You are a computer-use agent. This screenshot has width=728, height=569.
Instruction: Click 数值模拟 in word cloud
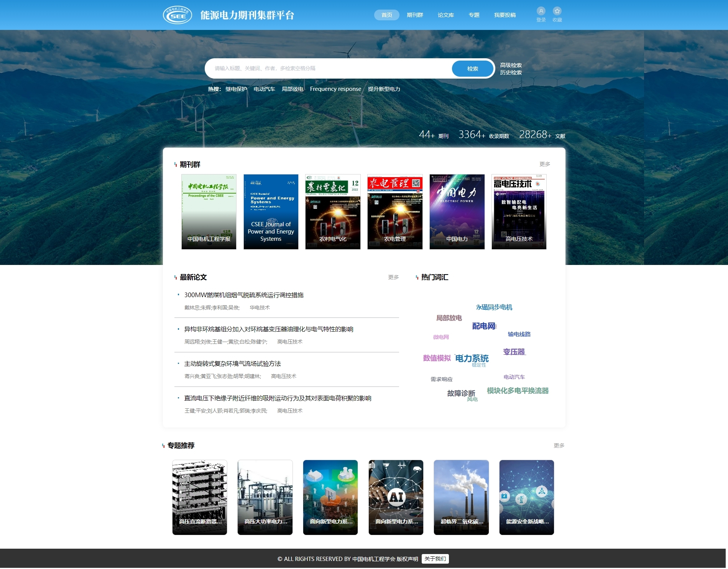[x=437, y=358]
